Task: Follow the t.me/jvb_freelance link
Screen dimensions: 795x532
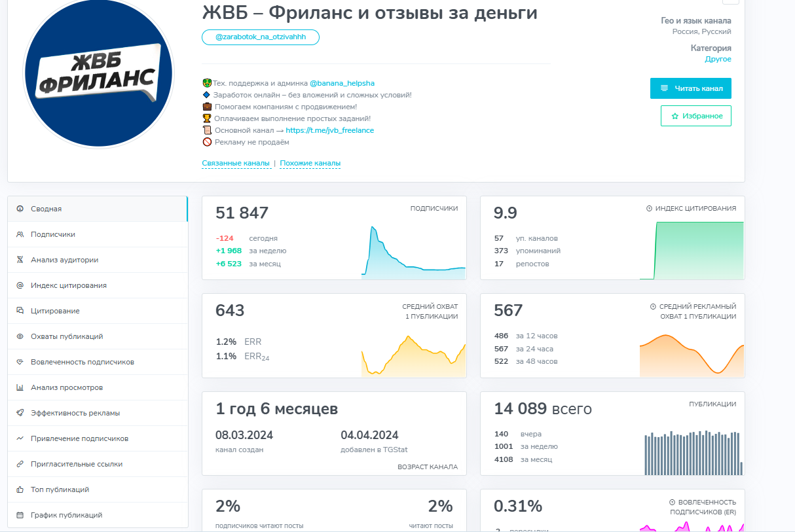Action: [329, 130]
